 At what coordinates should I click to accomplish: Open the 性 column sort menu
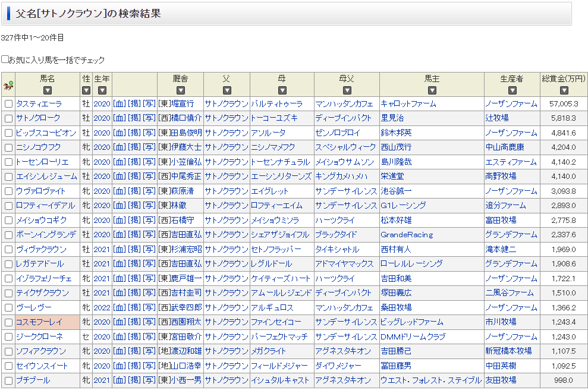86,91
